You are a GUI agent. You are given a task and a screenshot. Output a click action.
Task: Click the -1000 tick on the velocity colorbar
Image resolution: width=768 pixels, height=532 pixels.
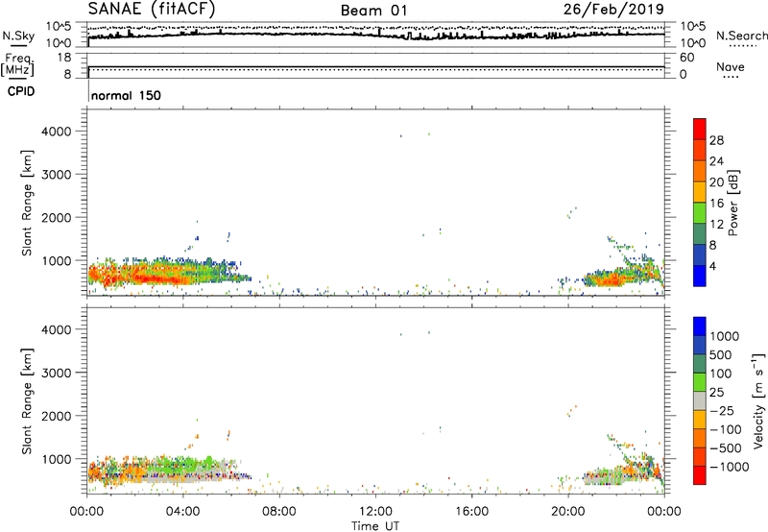click(729, 467)
